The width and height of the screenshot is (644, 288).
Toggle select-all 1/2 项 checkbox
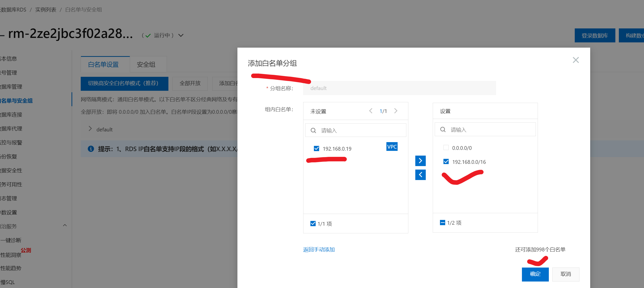[x=442, y=222]
